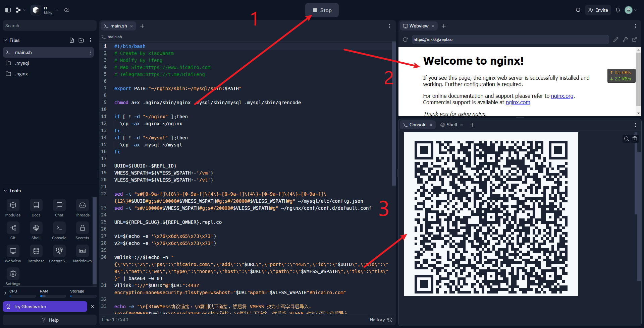Open the Database tool
644x328 pixels.
point(36,251)
